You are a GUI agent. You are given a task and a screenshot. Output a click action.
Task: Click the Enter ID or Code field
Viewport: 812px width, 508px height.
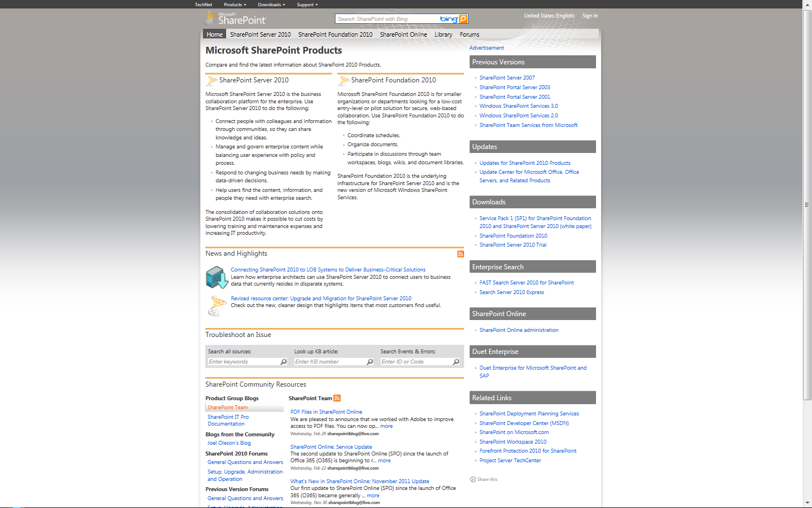[x=416, y=362]
